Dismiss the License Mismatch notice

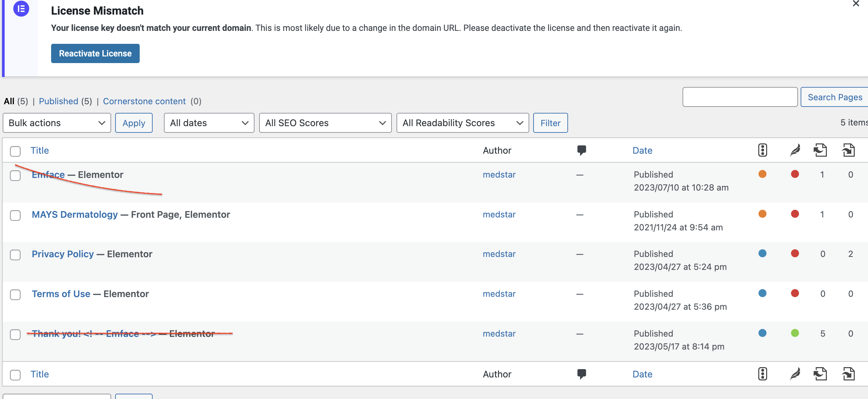coord(855,4)
